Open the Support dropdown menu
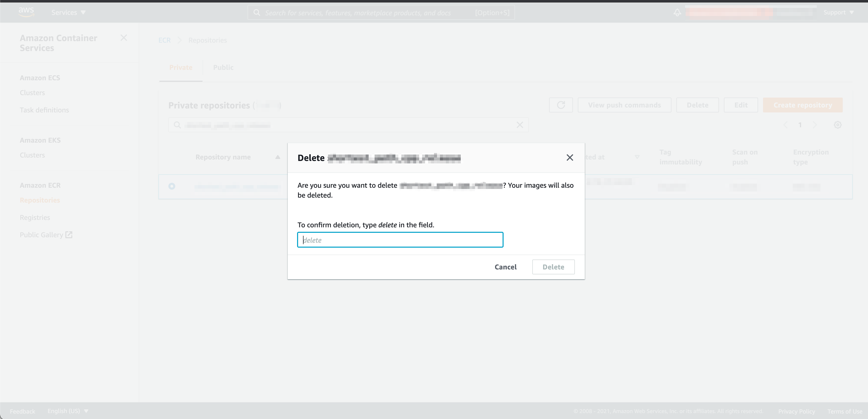 (838, 12)
